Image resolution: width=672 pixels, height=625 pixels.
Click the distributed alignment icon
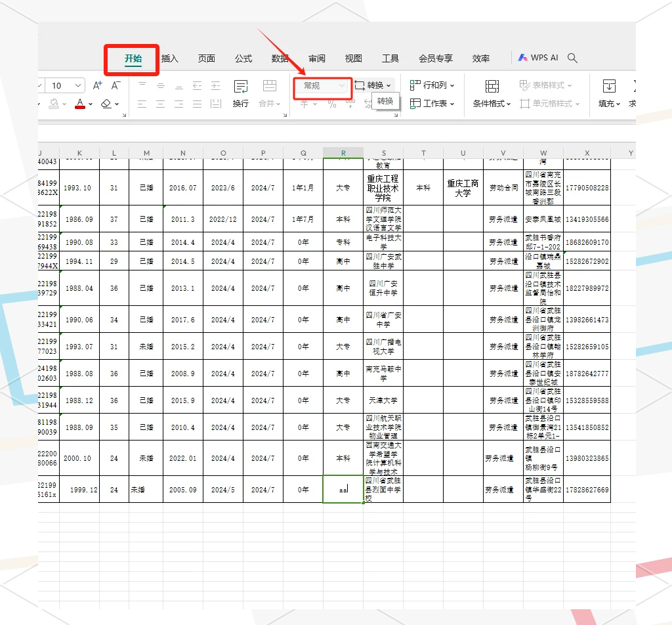pyautogui.click(x=216, y=103)
